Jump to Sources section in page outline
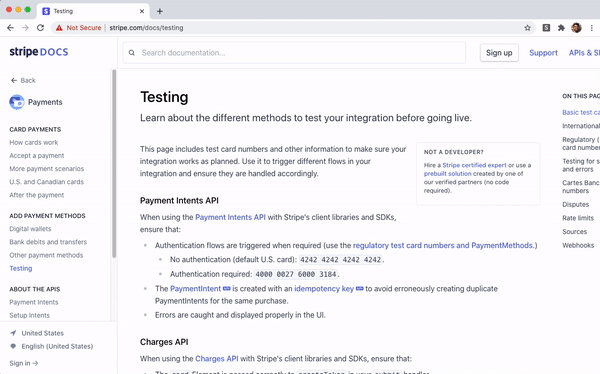The height and width of the screenshot is (374, 600). pos(574,232)
